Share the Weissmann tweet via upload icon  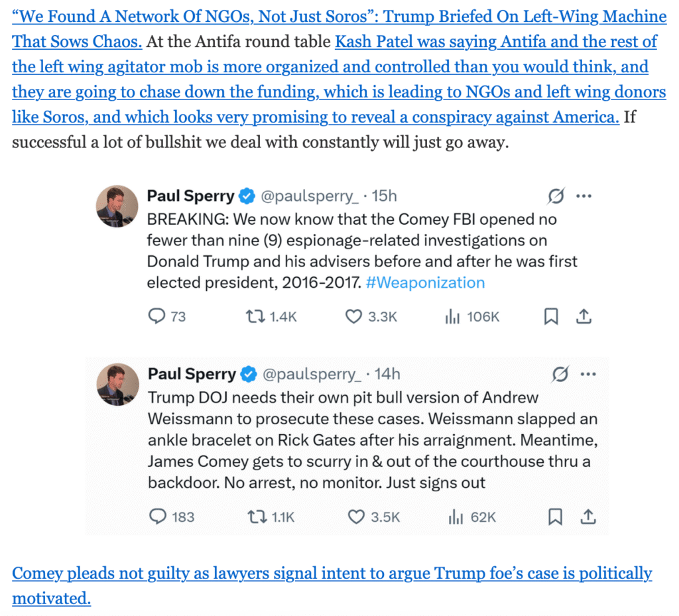pos(587,517)
